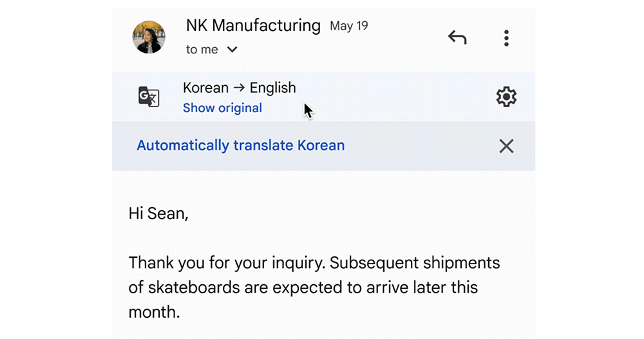Click the 'to me' recipient label
644x339 pixels.
tap(202, 50)
